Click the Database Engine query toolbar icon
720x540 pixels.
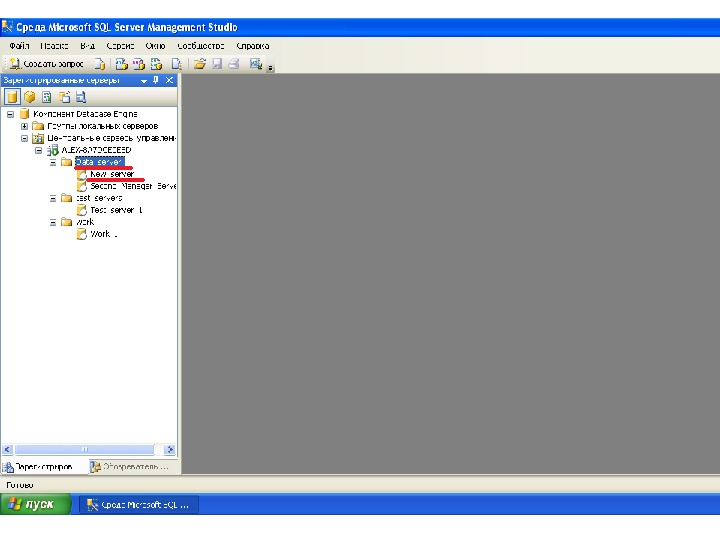(x=100, y=64)
